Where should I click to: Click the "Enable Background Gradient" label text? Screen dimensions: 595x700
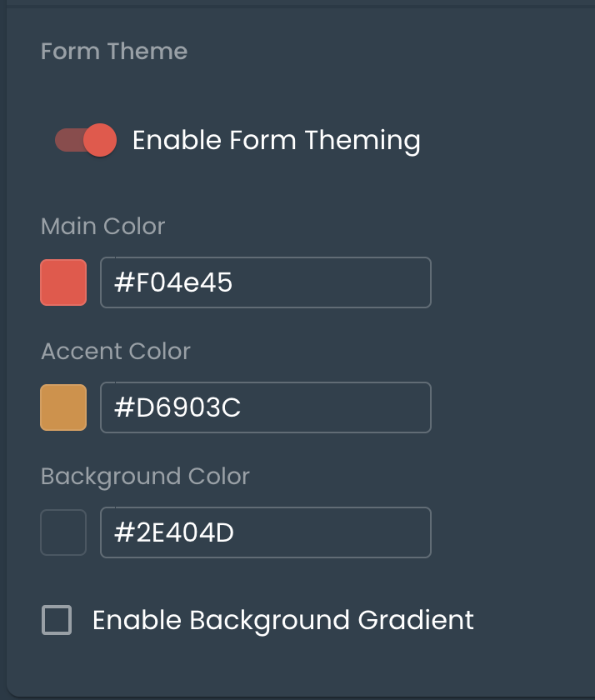coord(282,621)
